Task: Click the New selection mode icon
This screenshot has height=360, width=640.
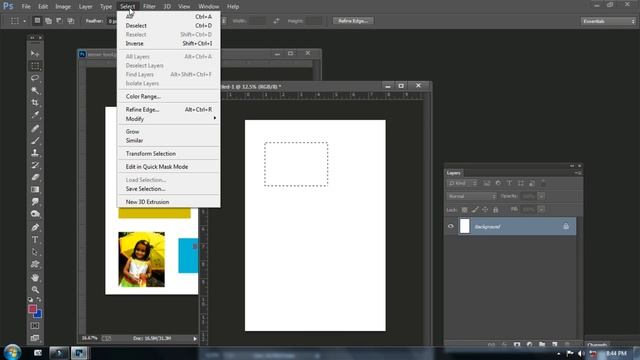Action: (37, 20)
